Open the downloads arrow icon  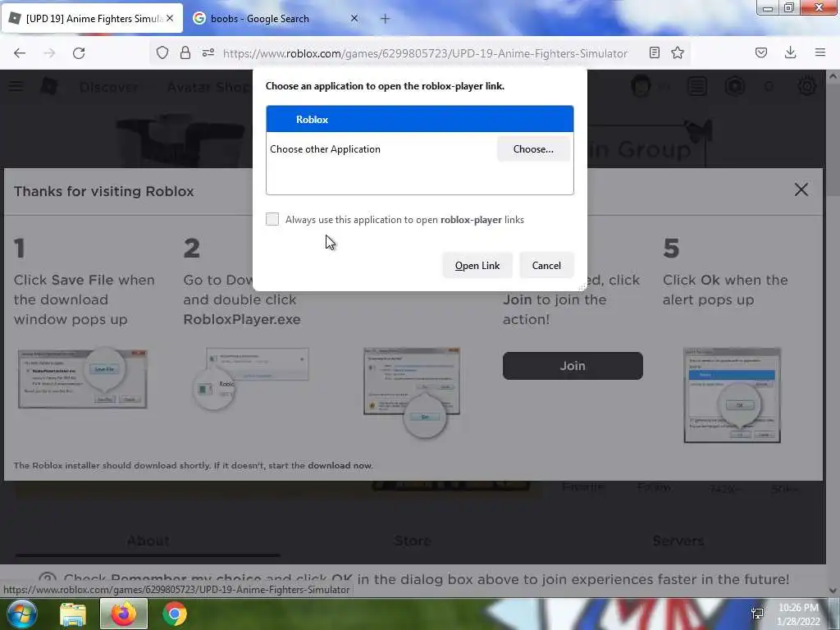pyautogui.click(x=790, y=52)
